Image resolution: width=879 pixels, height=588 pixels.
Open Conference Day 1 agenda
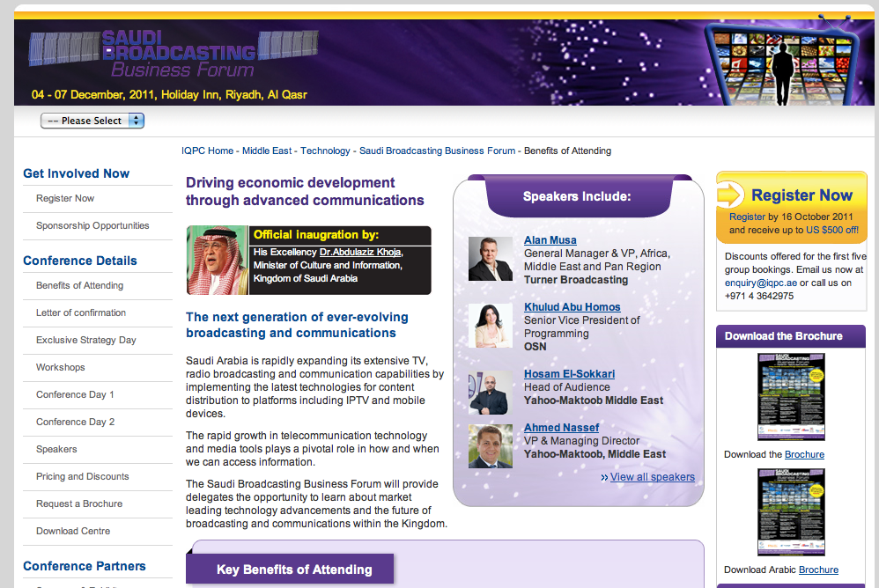75,395
